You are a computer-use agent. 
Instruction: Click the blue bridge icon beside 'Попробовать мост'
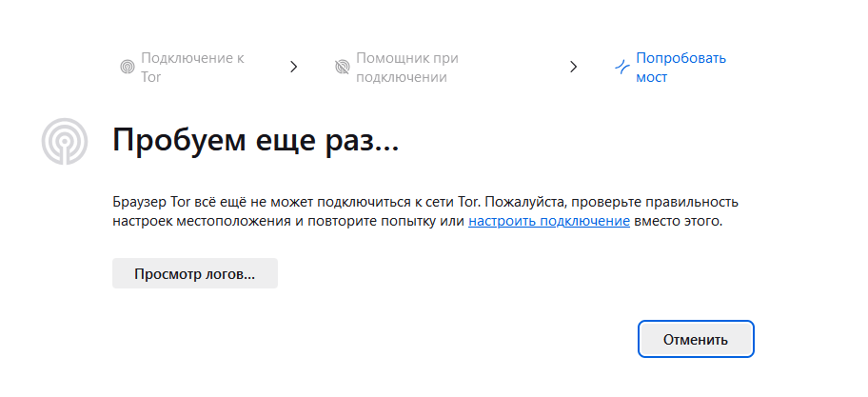click(x=622, y=68)
